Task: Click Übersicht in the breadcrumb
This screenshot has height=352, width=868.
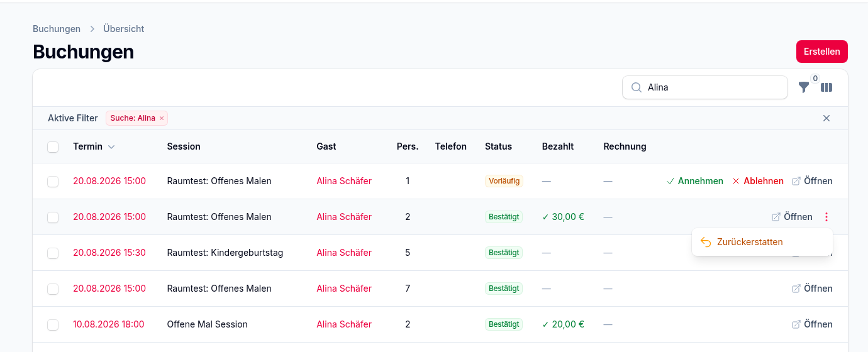Action: click(124, 29)
